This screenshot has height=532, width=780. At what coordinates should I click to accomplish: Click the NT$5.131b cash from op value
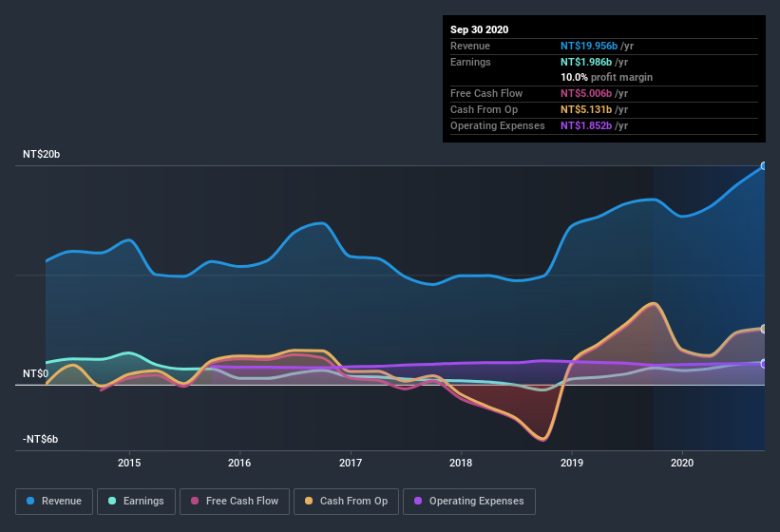coord(586,109)
